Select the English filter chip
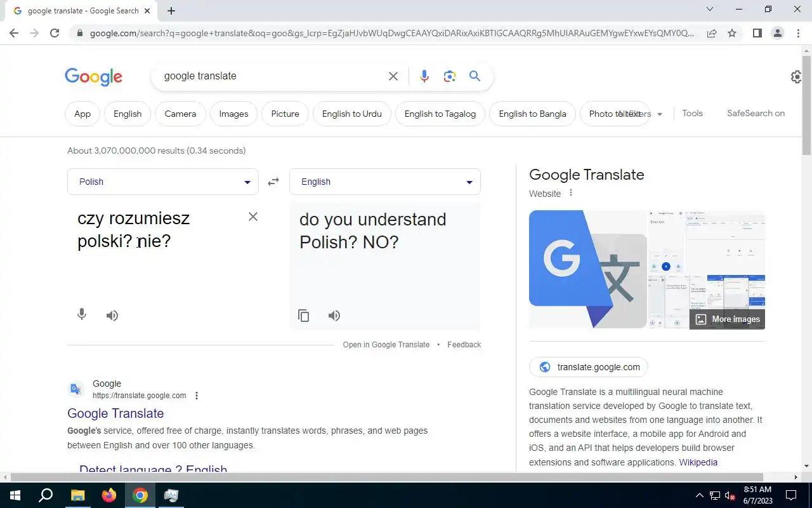Screen dimensions: 812x508 128,114
